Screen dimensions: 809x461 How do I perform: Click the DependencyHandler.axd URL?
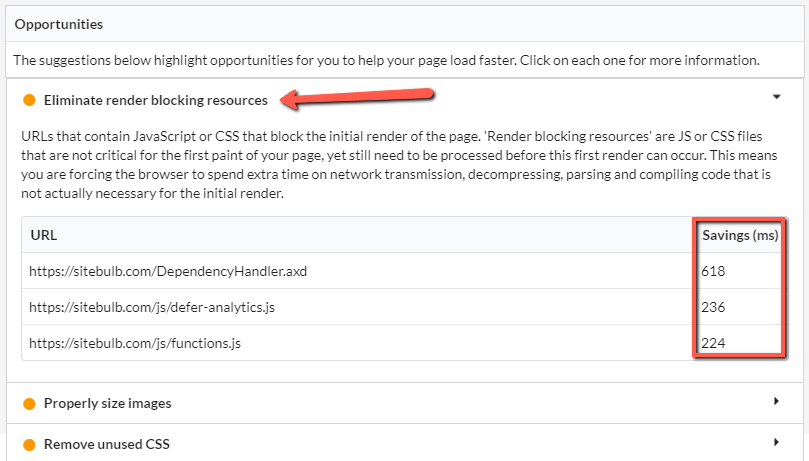click(x=168, y=271)
